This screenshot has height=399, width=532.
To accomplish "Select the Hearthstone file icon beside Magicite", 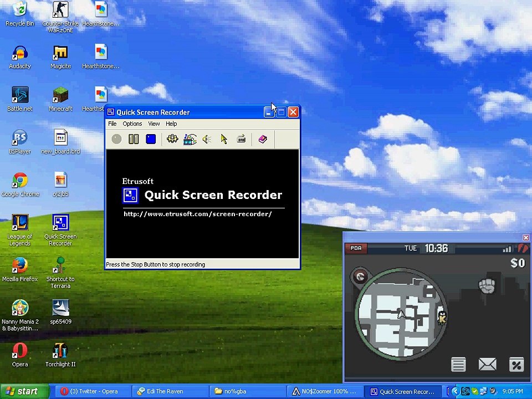I will [x=101, y=57].
